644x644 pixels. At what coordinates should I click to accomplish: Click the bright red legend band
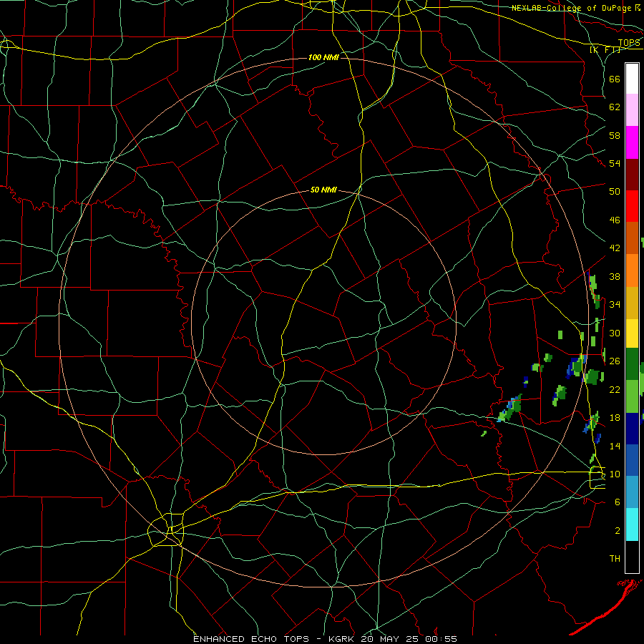[632, 206]
